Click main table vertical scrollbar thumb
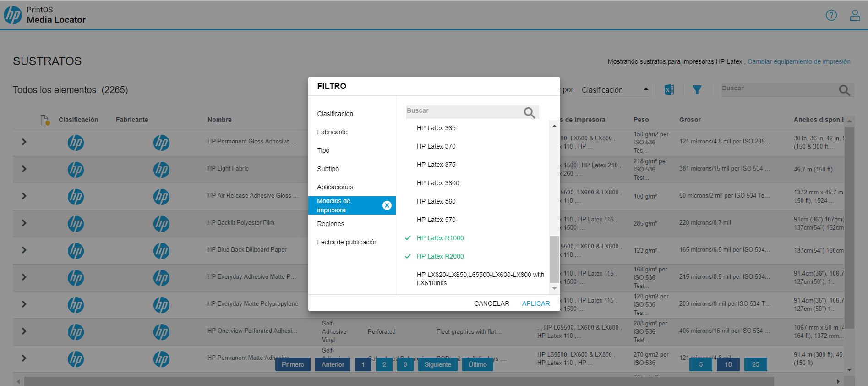Screen dimensions: 868x386 click(849, 227)
